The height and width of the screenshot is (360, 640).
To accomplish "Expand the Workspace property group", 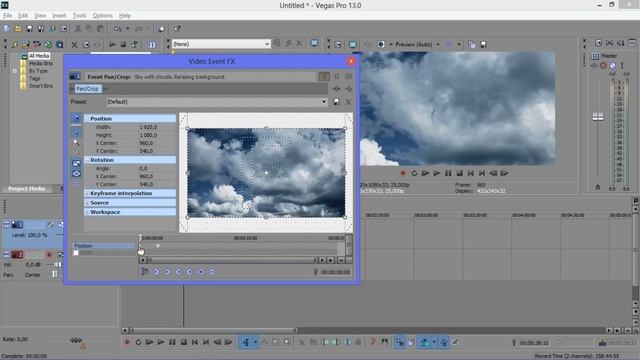I will pyautogui.click(x=87, y=212).
